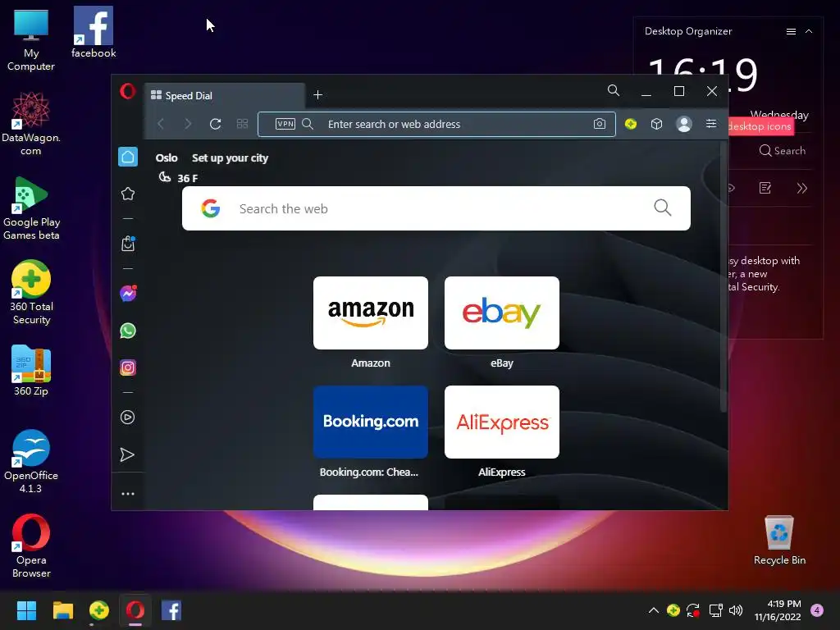Open a new tab with plus button

click(x=317, y=95)
